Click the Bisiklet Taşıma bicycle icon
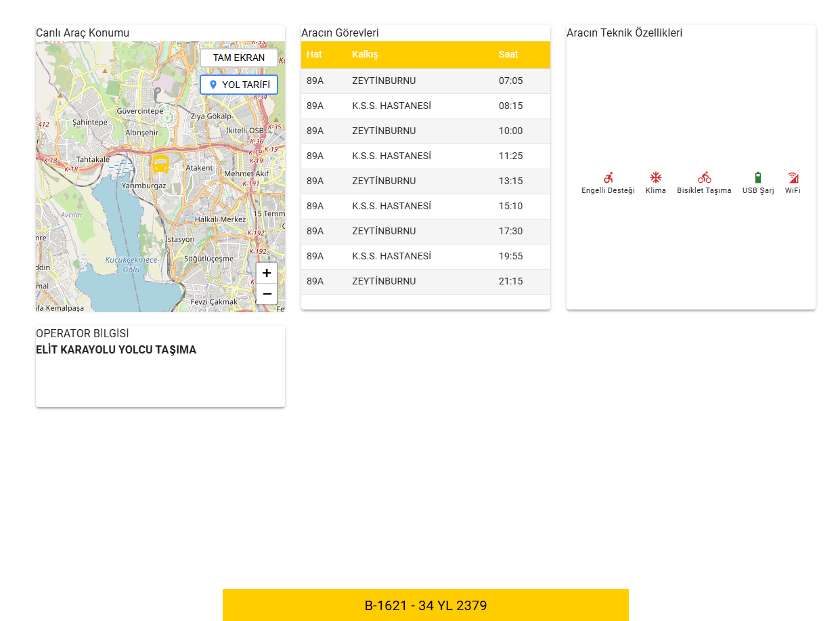Screen dimensions: 840x621 point(704,177)
